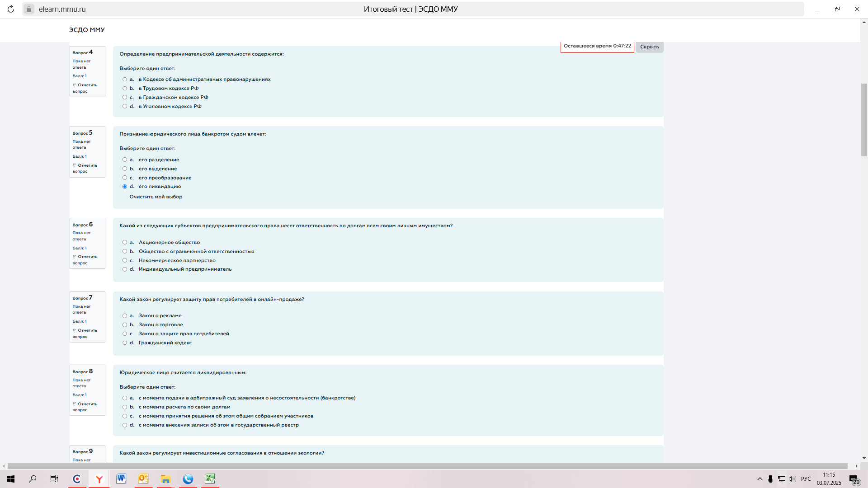Screen dimensions: 868x488
Task: Select 'Закон о торговле' option
Action: click(125, 325)
